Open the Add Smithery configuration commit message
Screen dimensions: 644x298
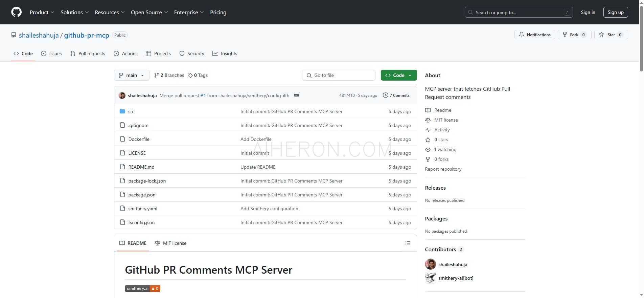pos(269,209)
